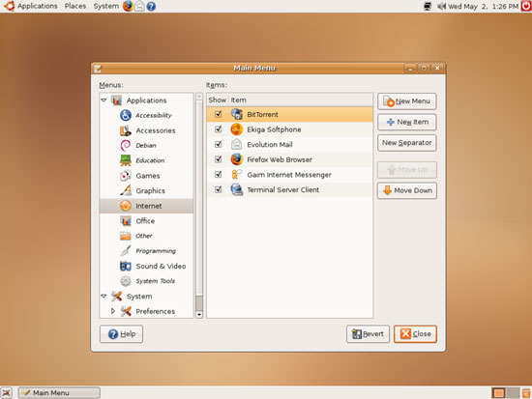Disable the Gaim Internet Messenger checkbox
The width and height of the screenshot is (532, 399).
pyautogui.click(x=219, y=175)
